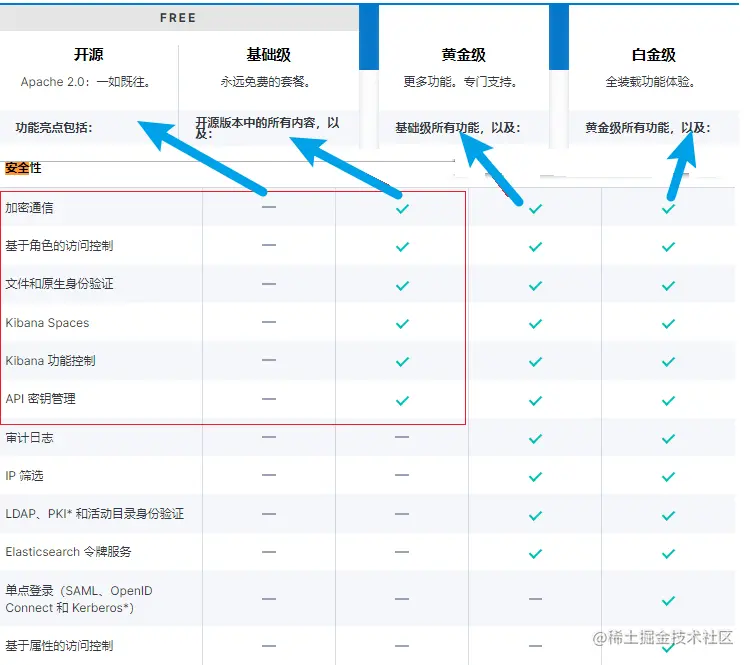The image size is (752, 665).
Task: Click the 基础级 dash in 审计日志 row
Action: 402,437
